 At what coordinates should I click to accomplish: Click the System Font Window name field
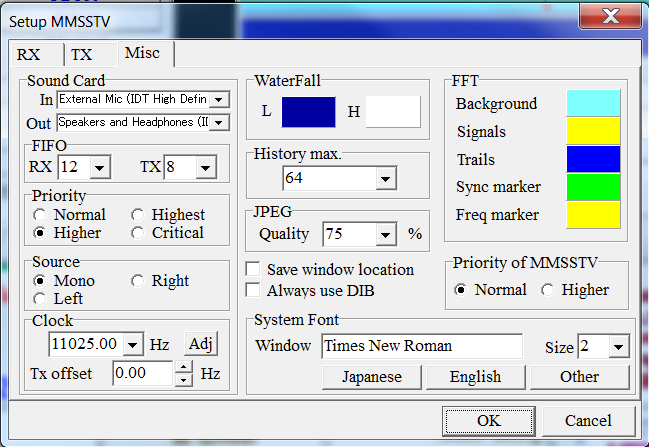pyautogui.click(x=422, y=346)
